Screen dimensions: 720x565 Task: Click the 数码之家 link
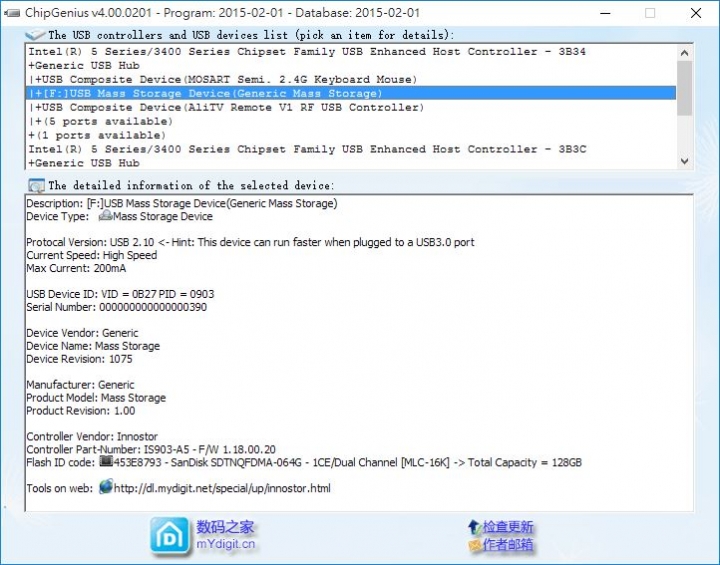225,527
